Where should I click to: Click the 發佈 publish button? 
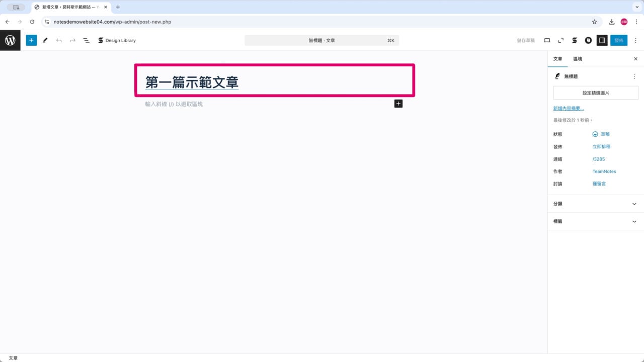click(619, 40)
